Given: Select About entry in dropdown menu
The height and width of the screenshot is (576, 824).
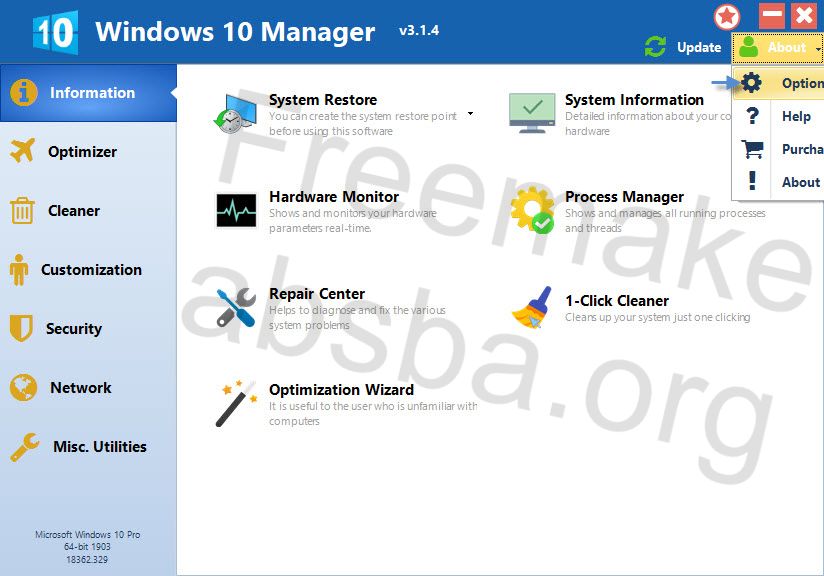Looking at the screenshot, I should pos(779,182).
